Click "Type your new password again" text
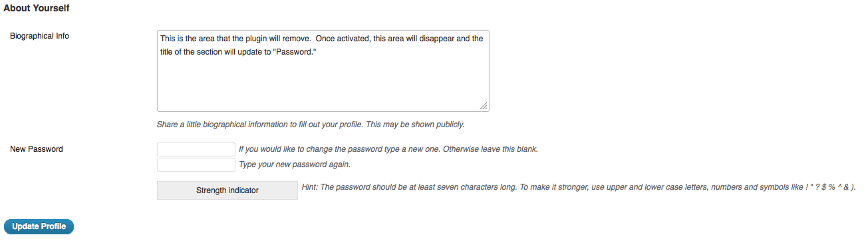 295,164
